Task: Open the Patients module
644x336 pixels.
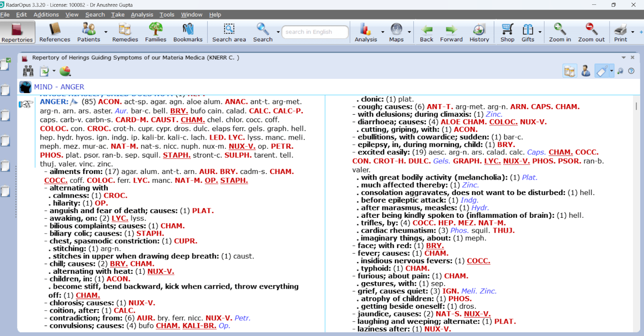Action: pos(89,32)
